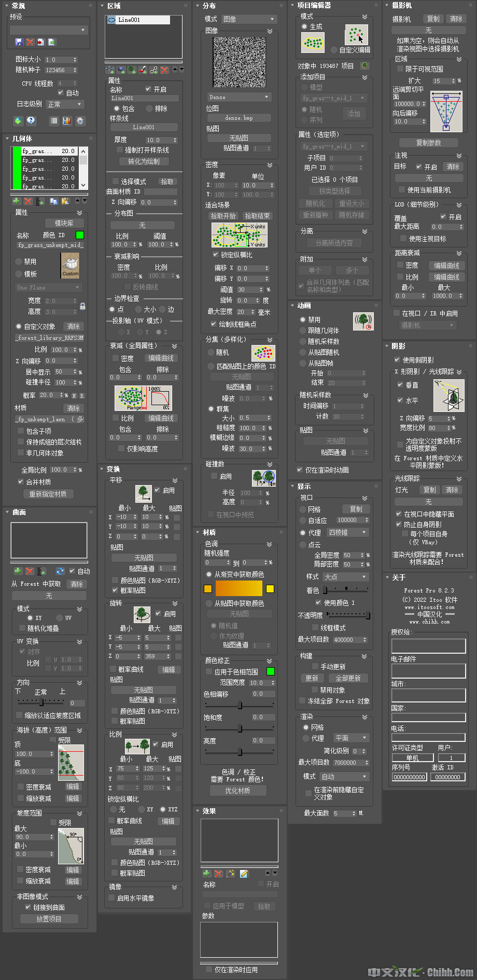
Task: Click the 优化材质 button
Action: pyautogui.click(x=238, y=791)
